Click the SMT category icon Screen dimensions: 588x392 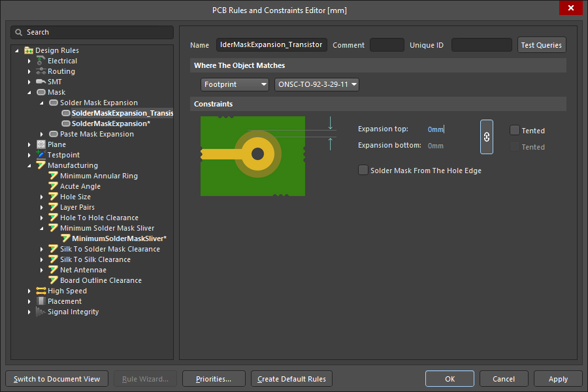(x=41, y=82)
